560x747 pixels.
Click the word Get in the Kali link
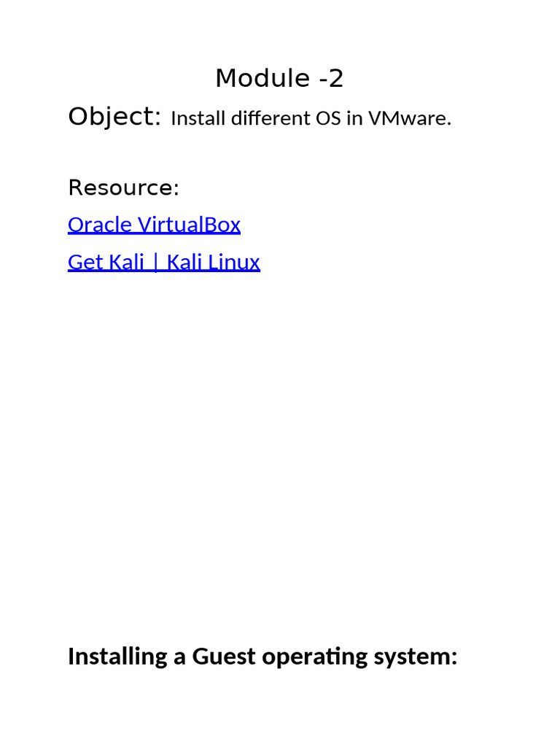85,262
